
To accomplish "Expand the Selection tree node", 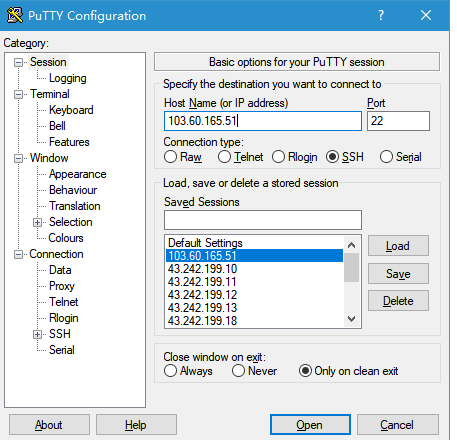I will click(38, 222).
